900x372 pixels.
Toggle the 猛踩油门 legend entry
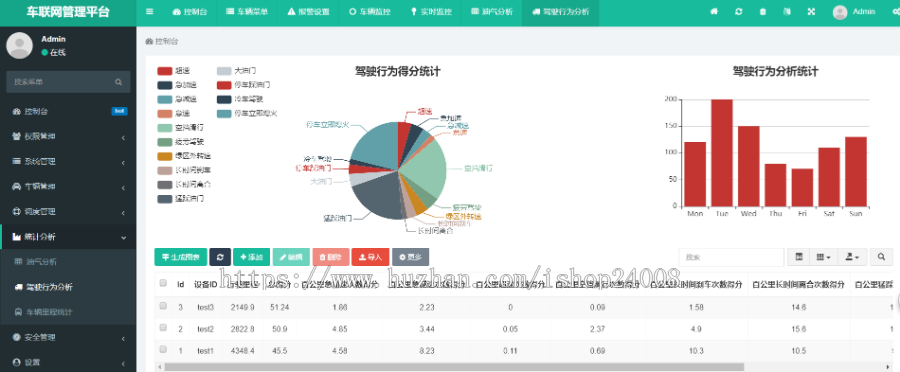pyautogui.click(x=181, y=199)
